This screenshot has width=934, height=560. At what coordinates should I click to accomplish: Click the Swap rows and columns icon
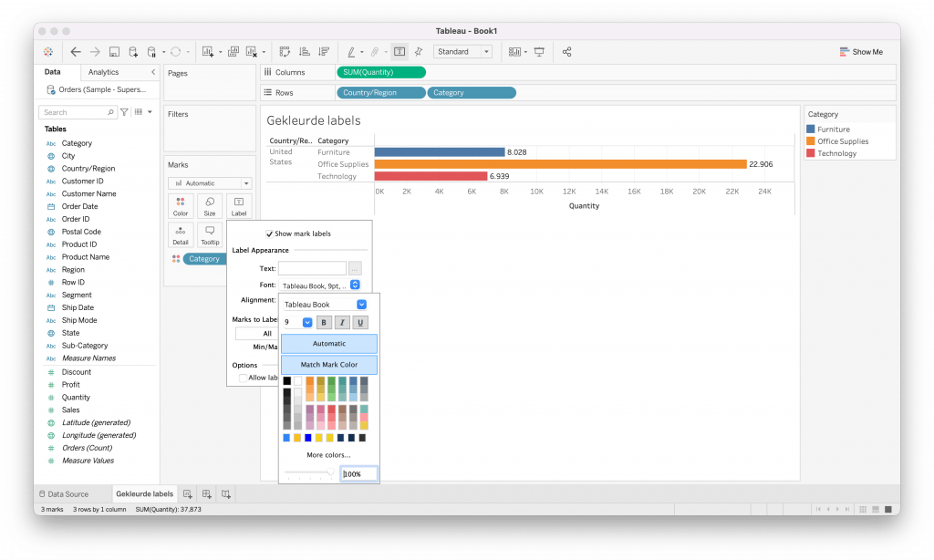point(285,52)
